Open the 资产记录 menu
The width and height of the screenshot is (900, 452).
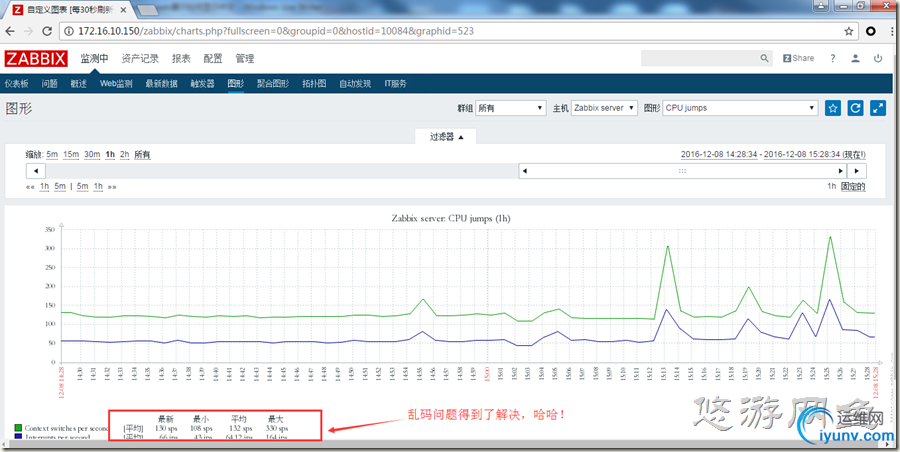pyautogui.click(x=140, y=59)
